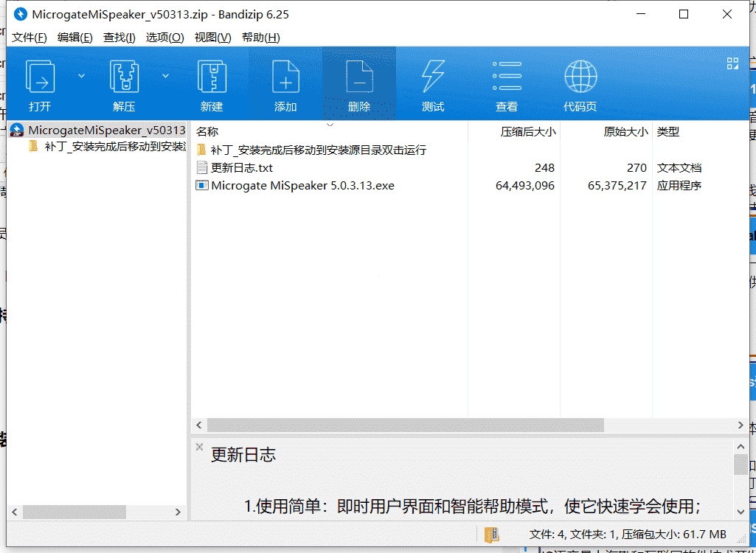Click preview pane scroll down arrow
The width and height of the screenshot is (756, 553).
point(741,512)
